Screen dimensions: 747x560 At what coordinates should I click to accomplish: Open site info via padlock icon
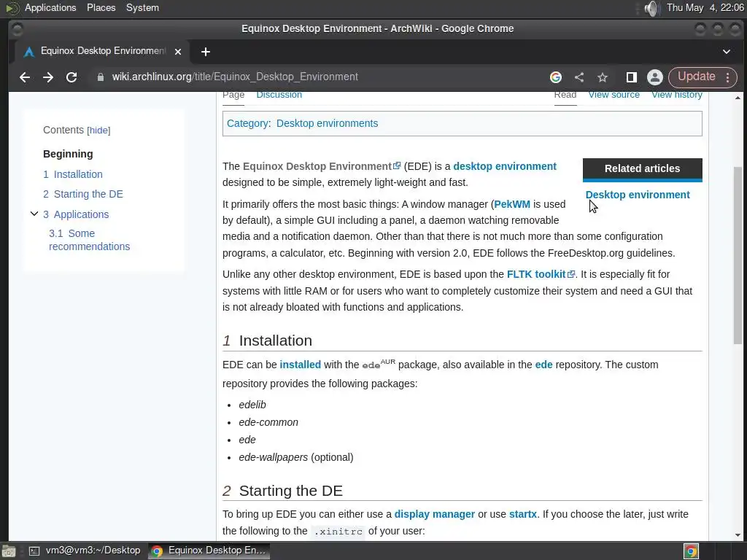[100, 77]
